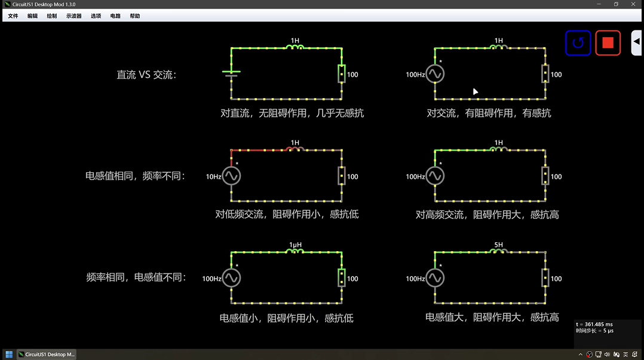Switch to the CircuitJS1 Desktop taskbar button
644x360 pixels.
47,354
